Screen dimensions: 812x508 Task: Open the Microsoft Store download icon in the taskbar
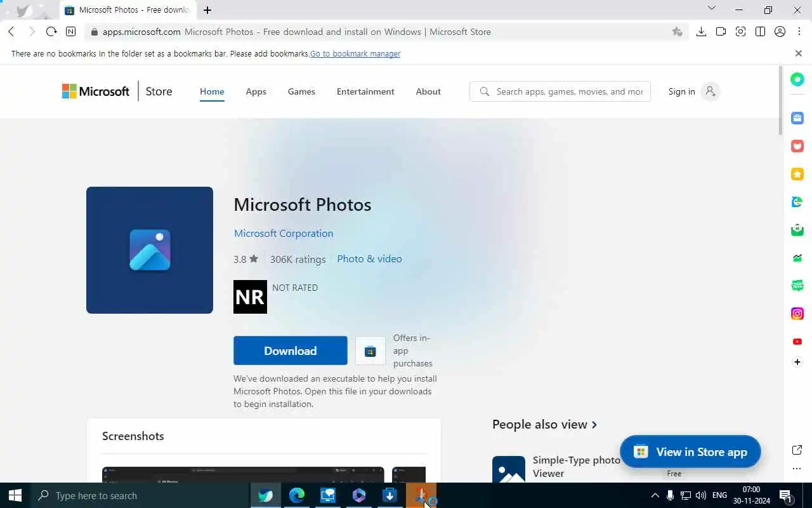pos(390,495)
